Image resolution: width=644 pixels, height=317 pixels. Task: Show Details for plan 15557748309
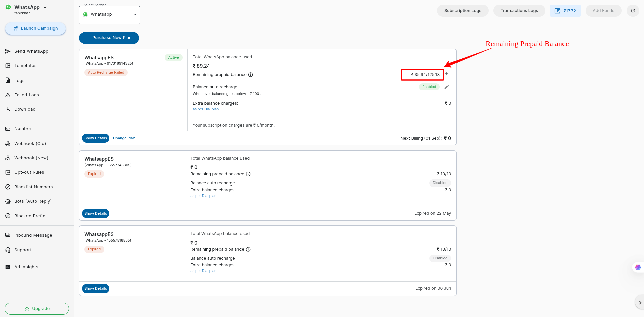(96, 213)
